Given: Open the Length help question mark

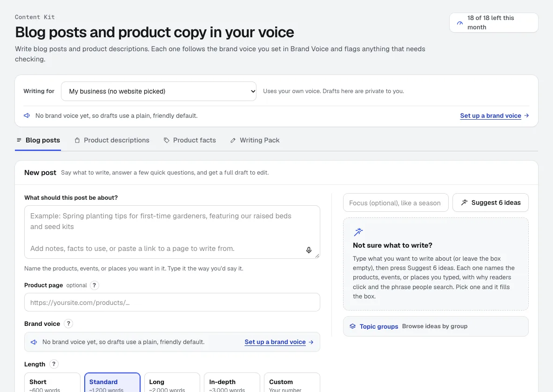Looking at the screenshot, I should click(x=54, y=364).
